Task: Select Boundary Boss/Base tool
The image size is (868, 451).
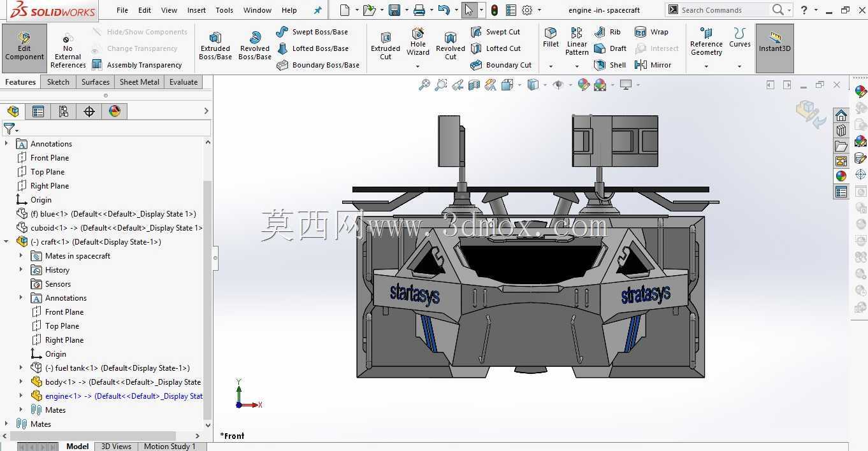Action: click(x=318, y=65)
